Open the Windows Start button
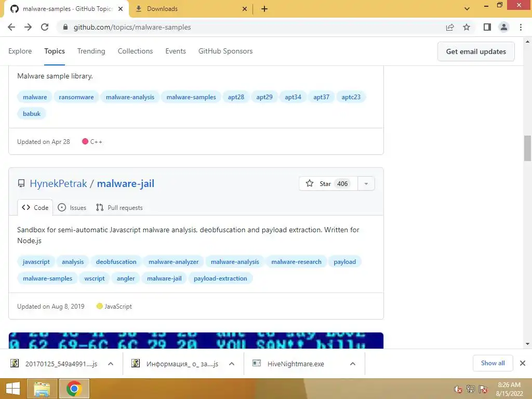532x399 pixels. (13, 389)
